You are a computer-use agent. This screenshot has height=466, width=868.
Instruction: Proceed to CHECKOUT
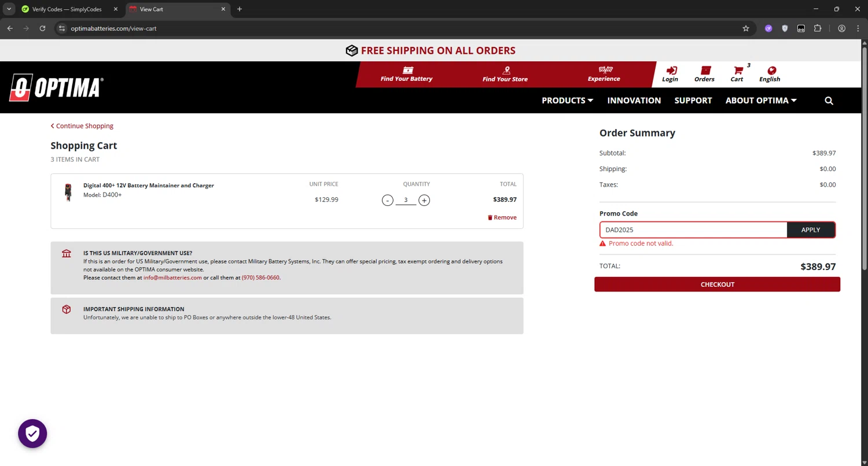(717, 284)
